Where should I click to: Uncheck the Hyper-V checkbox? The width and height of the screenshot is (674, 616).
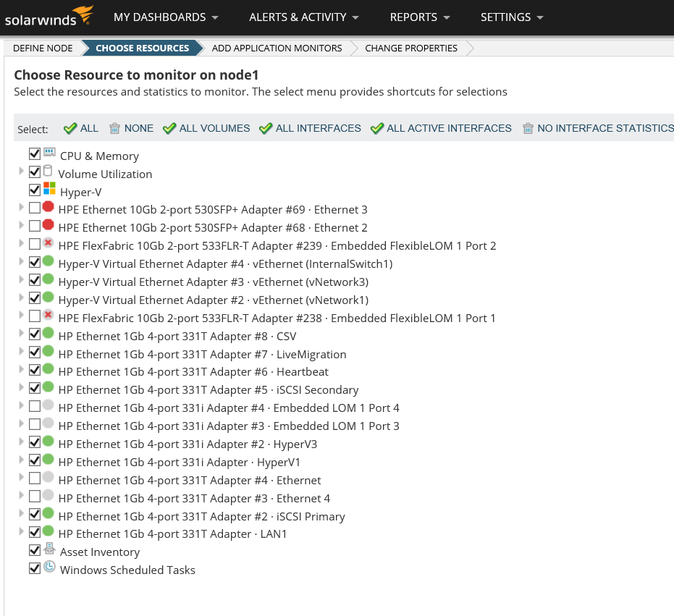(35, 190)
